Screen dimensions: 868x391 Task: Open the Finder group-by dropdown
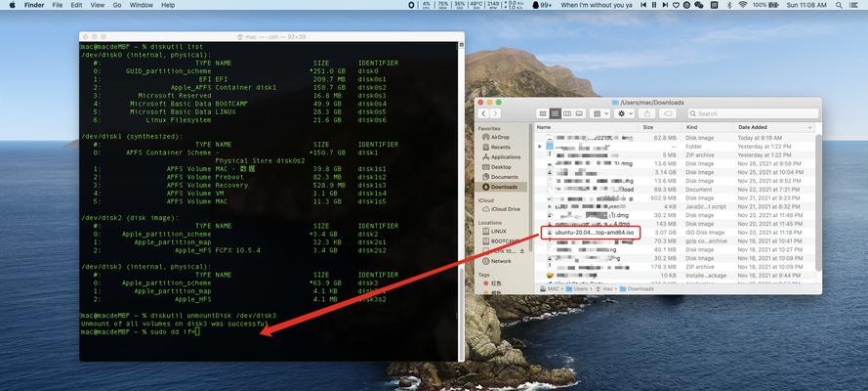click(600, 113)
